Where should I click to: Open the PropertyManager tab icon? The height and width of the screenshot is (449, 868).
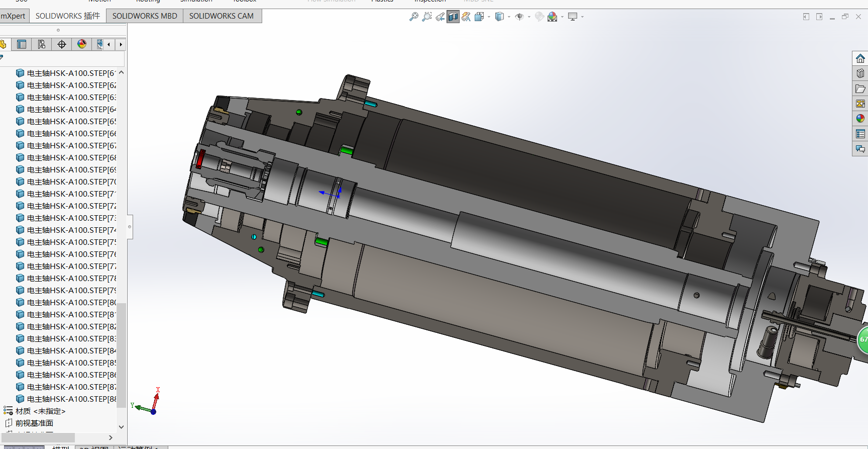(21, 44)
